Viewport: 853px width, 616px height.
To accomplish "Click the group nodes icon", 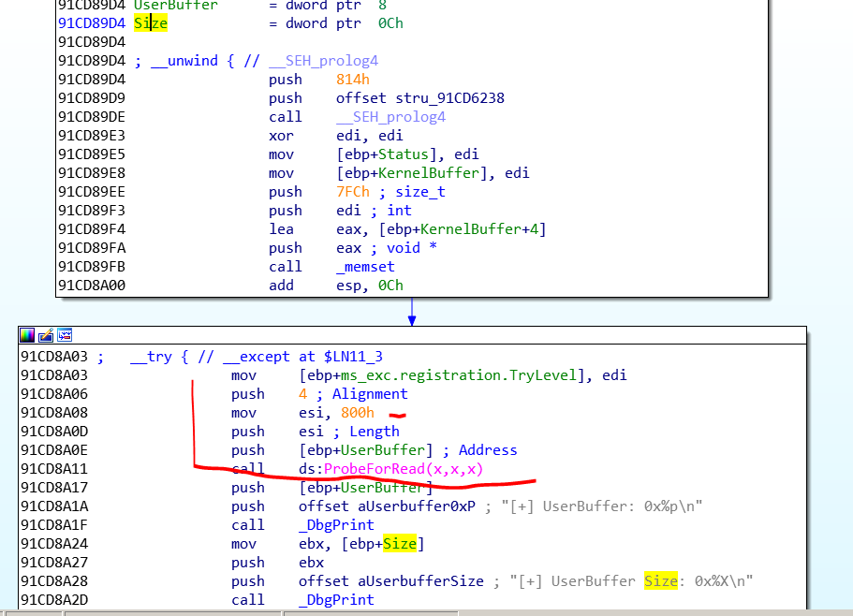I will (x=64, y=334).
